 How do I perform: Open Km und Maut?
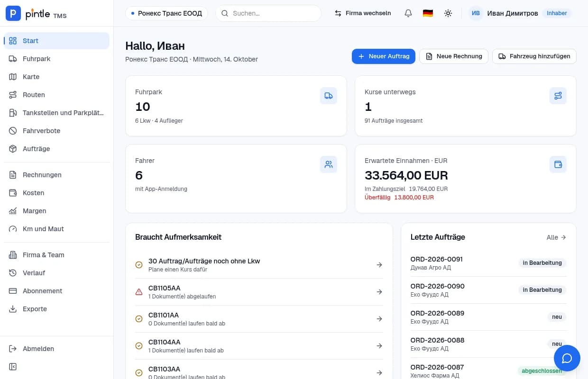56,229
